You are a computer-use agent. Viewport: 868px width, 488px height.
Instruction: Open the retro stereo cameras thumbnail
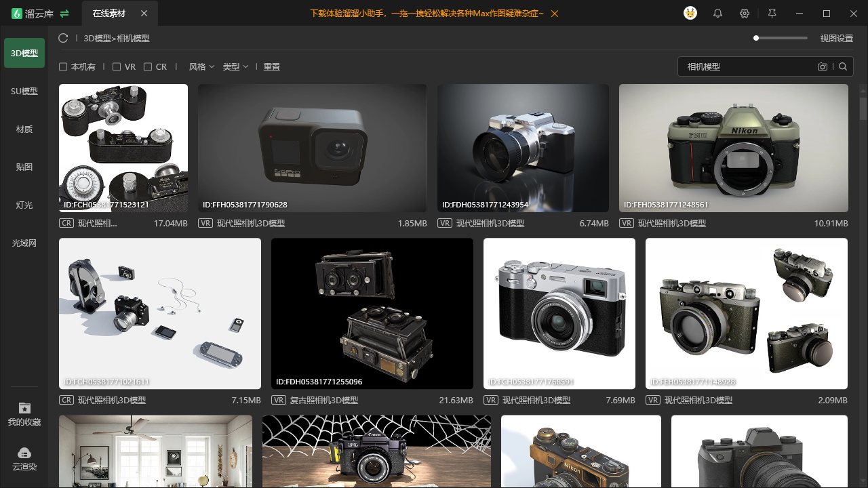point(372,313)
